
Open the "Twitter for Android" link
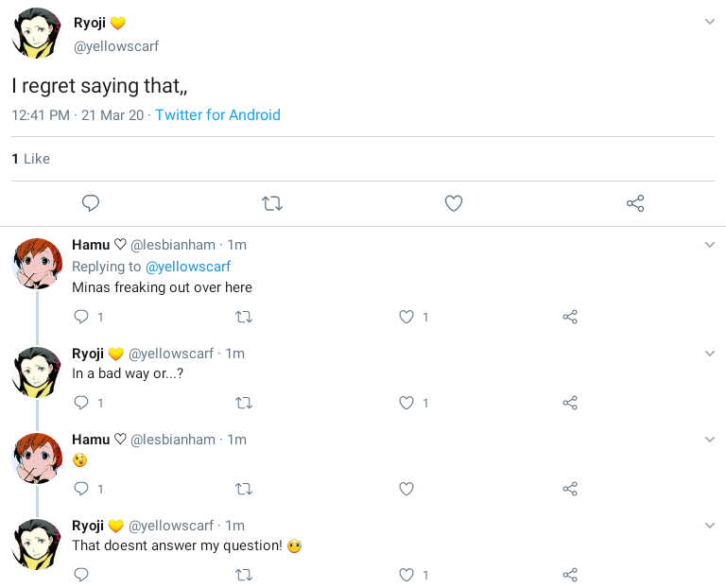coord(217,115)
